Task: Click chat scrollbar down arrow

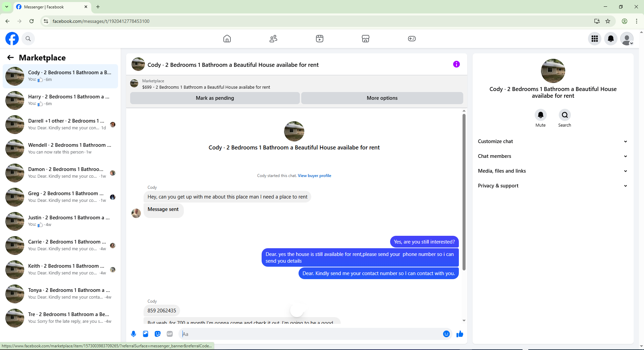Action: click(x=464, y=321)
